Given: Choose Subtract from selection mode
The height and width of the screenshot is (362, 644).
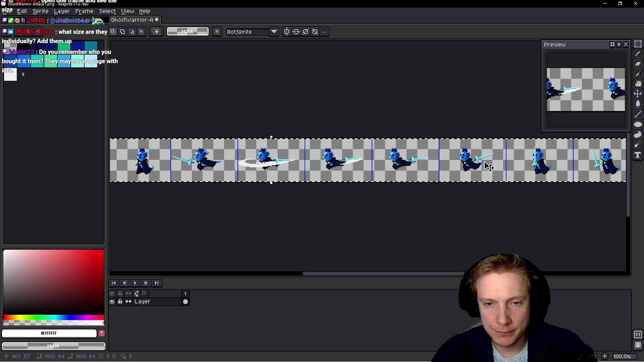Looking at the screenshot, I should click(x=132, y=32).
